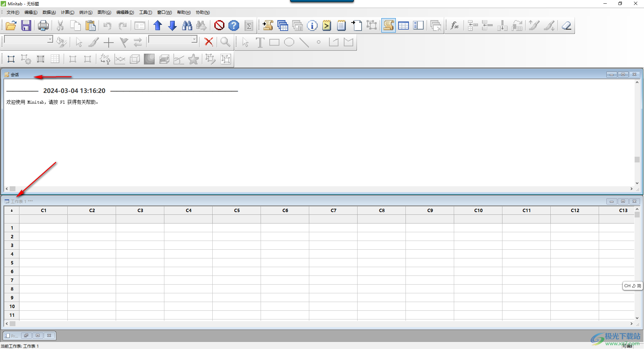
Task: Click the magnifier Zoom icon
Action: 225,42
